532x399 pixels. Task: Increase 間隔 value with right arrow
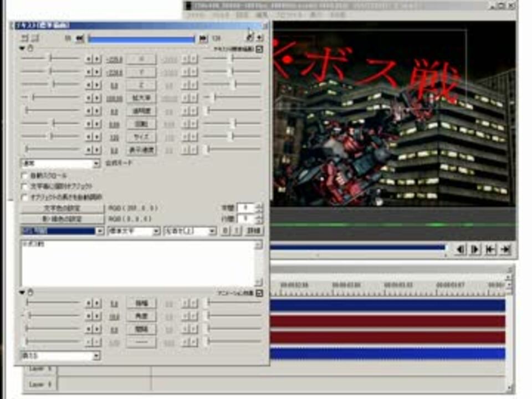pyautogui.click(x=97, y=329)
